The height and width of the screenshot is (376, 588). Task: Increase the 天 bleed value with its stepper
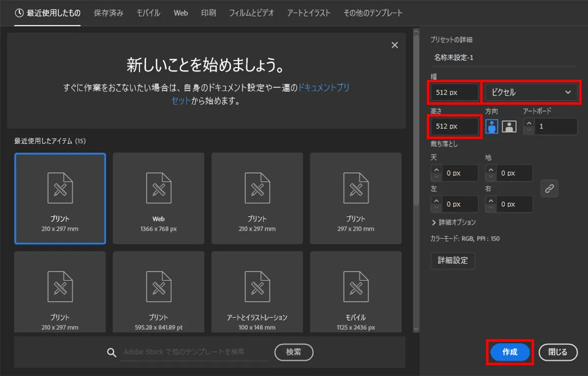coord(436,170)
